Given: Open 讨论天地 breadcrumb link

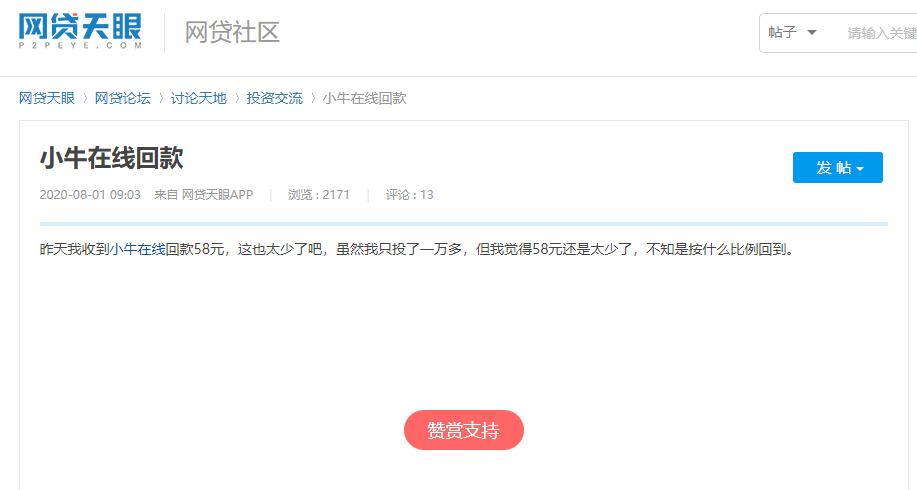Looking at the screenshot, I should 198,98.
